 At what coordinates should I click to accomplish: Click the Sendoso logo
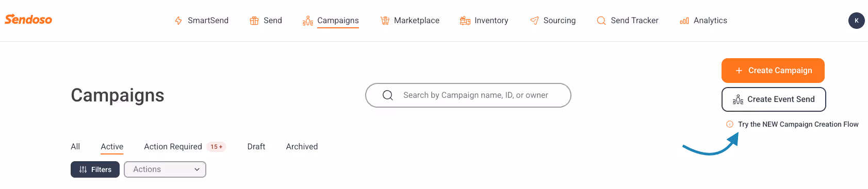(x=28, y=20)
